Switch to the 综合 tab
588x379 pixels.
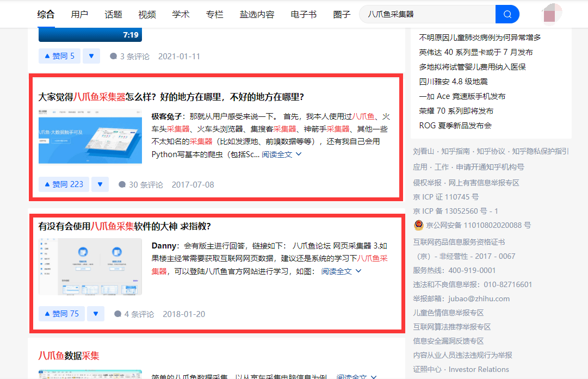46,14
